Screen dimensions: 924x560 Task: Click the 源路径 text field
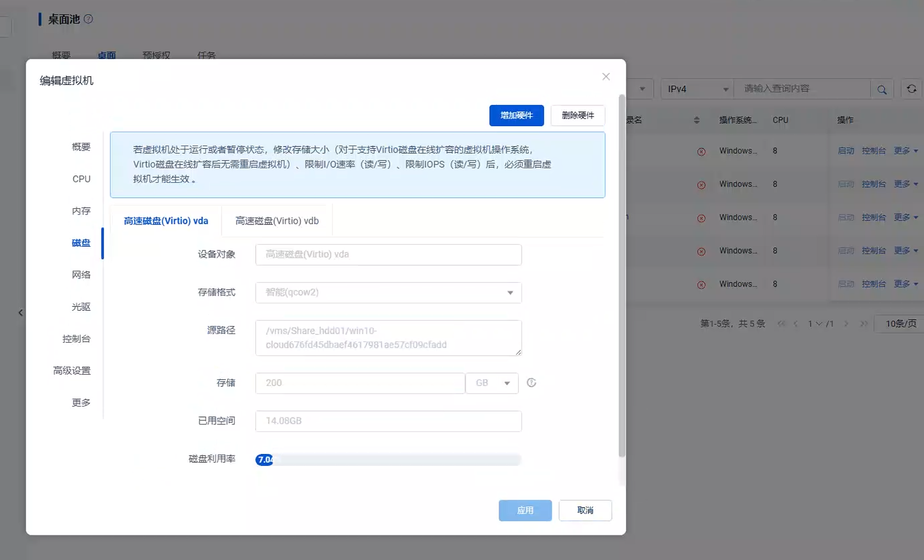pyautogui.click(x=388, y=338)
